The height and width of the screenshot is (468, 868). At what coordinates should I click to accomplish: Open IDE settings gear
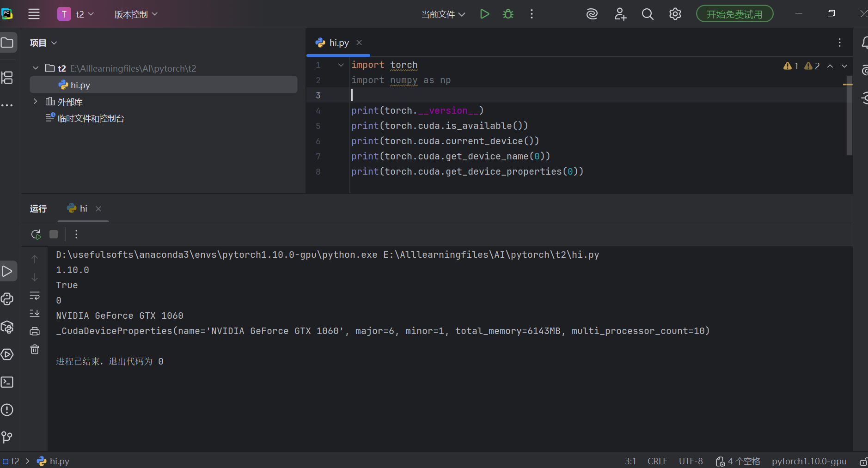coord(675,14)
